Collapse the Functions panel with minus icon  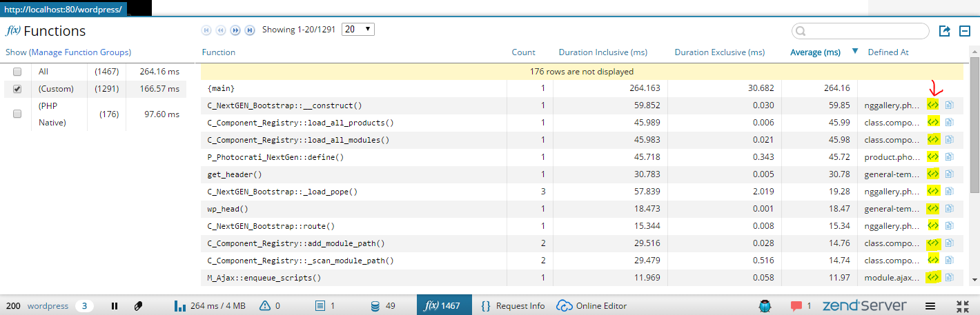point(965,31)
